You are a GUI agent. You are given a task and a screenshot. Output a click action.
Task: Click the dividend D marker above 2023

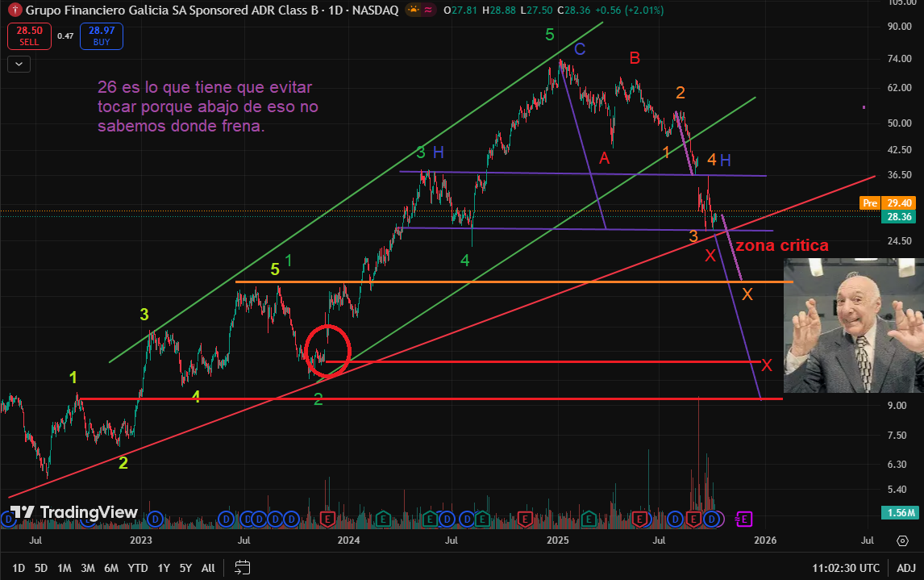point(155,519)
